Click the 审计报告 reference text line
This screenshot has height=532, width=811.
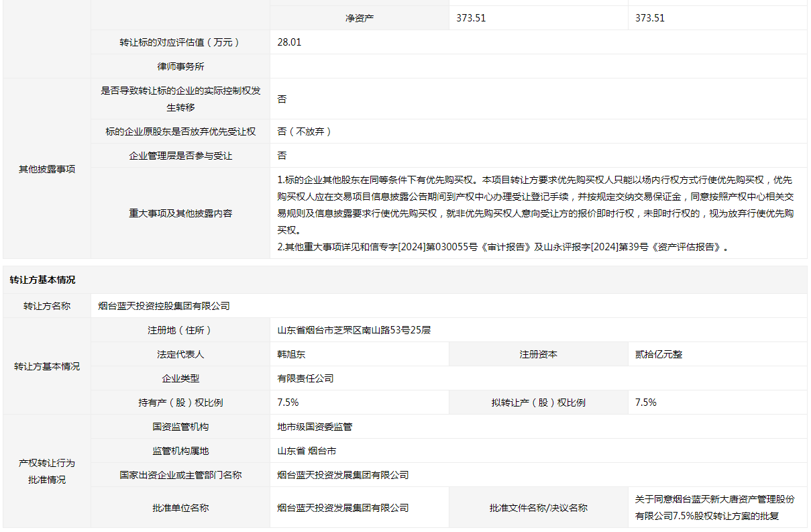point(503,247)
